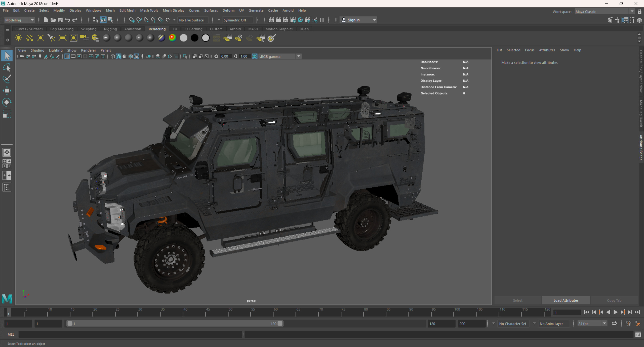Select the Rotate tool in the toolbox

click(x=7, y=102)
